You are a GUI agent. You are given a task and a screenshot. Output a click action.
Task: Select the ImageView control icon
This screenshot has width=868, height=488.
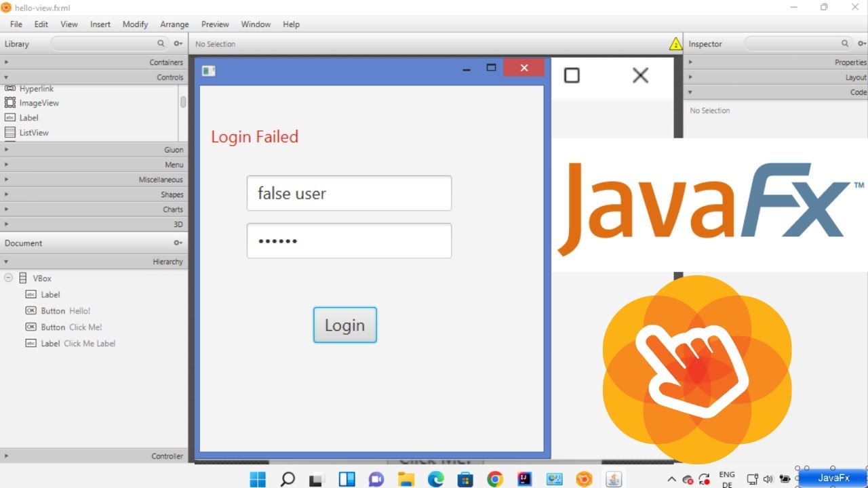point(10,103)
